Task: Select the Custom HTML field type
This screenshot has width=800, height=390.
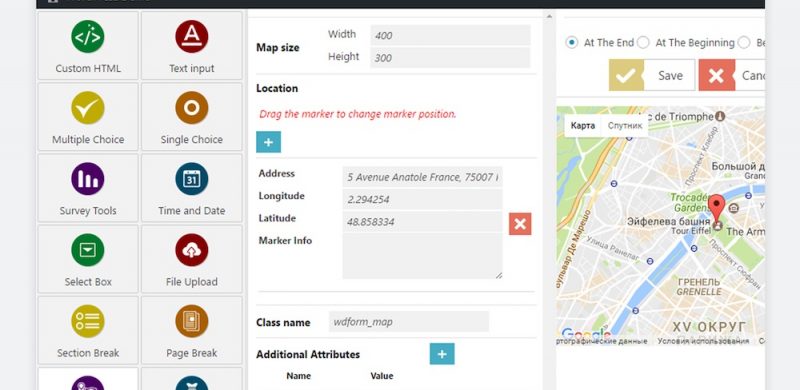Action: point(88,45)
